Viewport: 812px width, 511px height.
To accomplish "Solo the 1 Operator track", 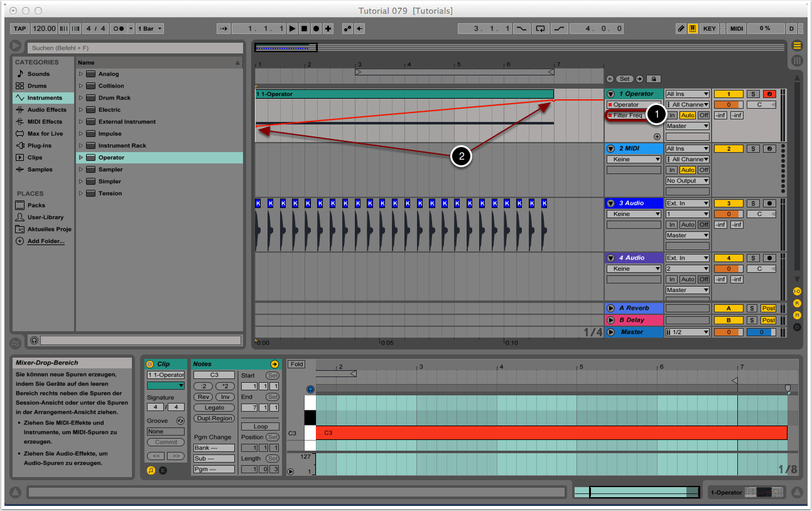I will 752,94.
